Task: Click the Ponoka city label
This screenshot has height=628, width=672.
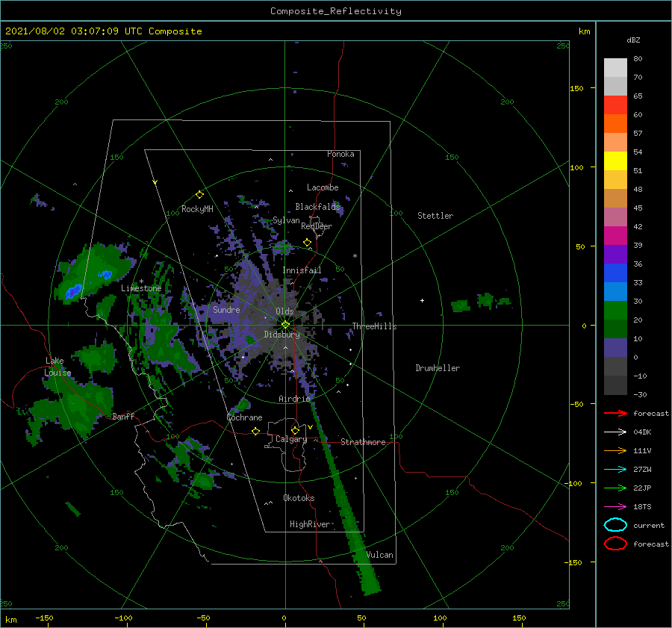Action: click(340, 154)
